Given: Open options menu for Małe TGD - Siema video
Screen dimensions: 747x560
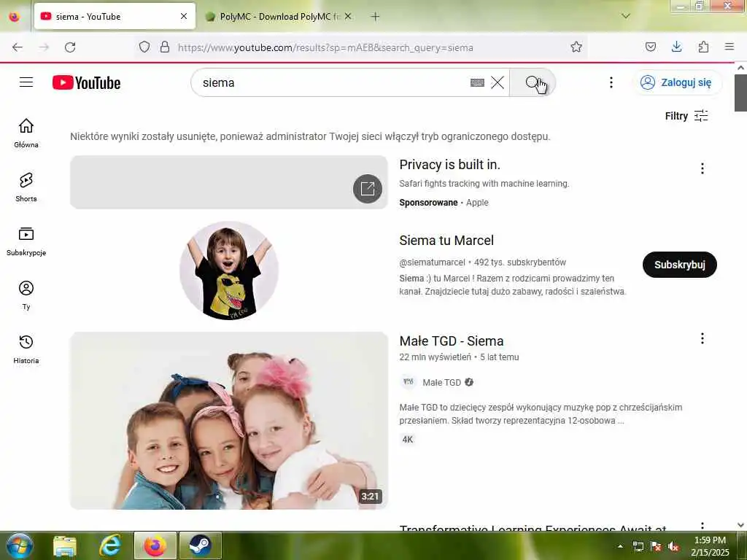Looking at the screenshot, I should pos(703,338).
